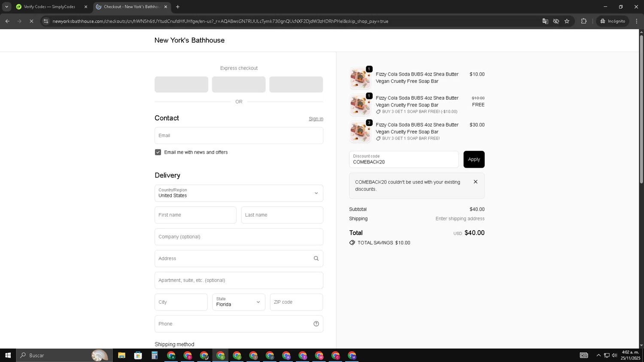
Task: Click the $10.00 Fizzy Cola soap thumbnail
Action: (360, 78)
